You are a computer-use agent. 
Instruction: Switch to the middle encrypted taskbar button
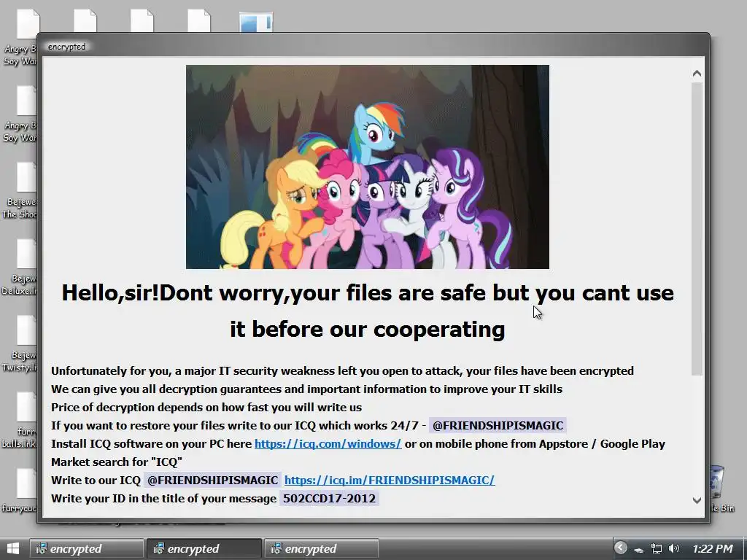(x=204, y=548)
